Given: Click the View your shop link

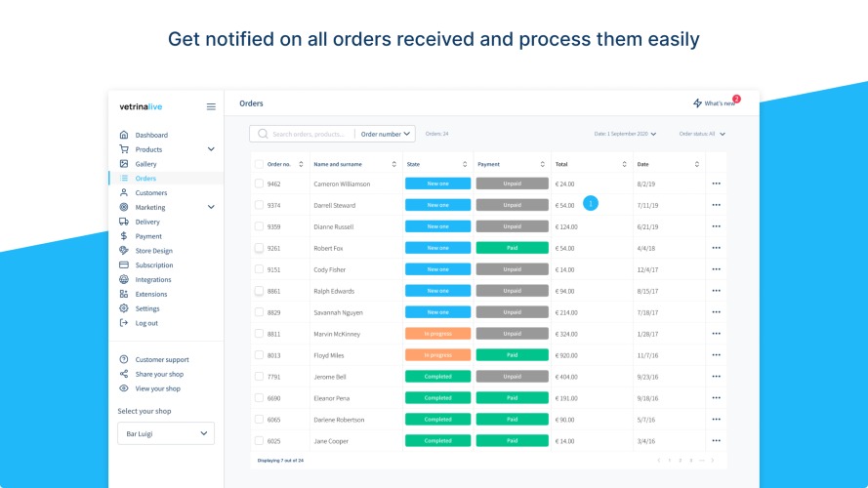Looking at the screenshot, I should tap(158, 388).
